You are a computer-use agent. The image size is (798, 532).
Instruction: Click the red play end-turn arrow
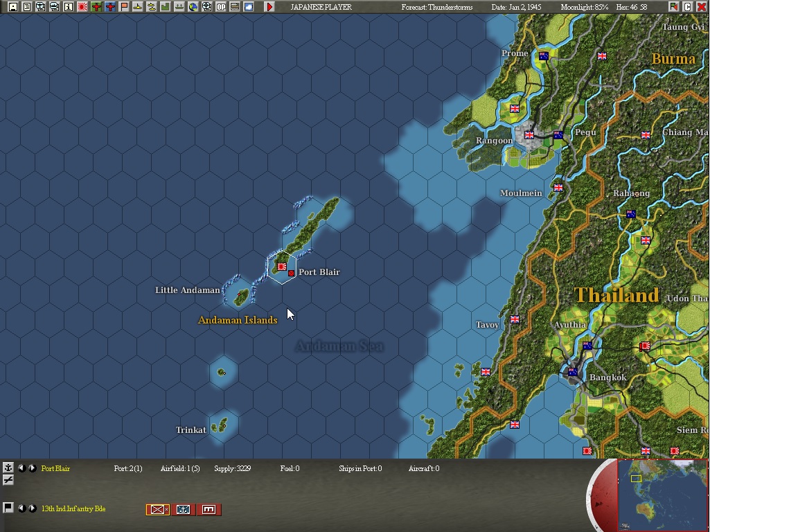coord(269,7)
